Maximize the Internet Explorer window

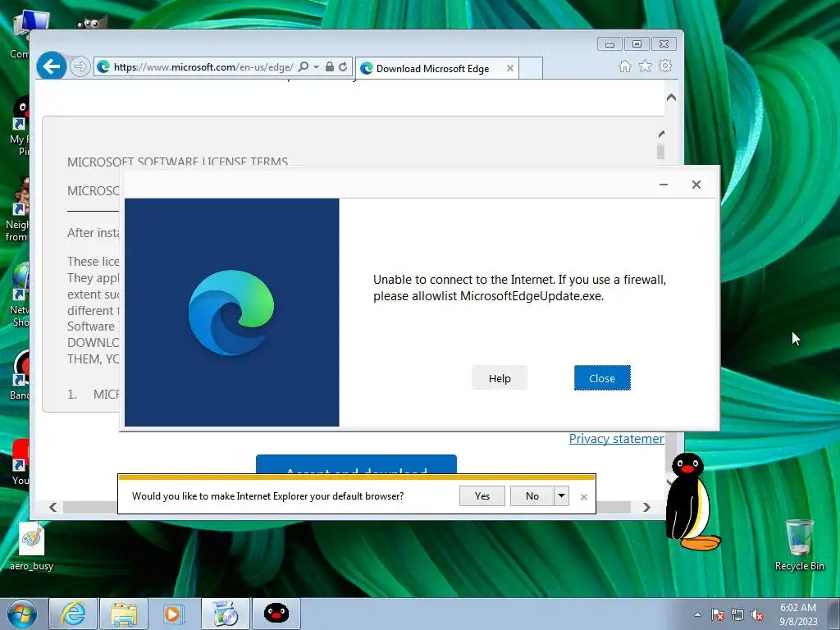[637, 44]
